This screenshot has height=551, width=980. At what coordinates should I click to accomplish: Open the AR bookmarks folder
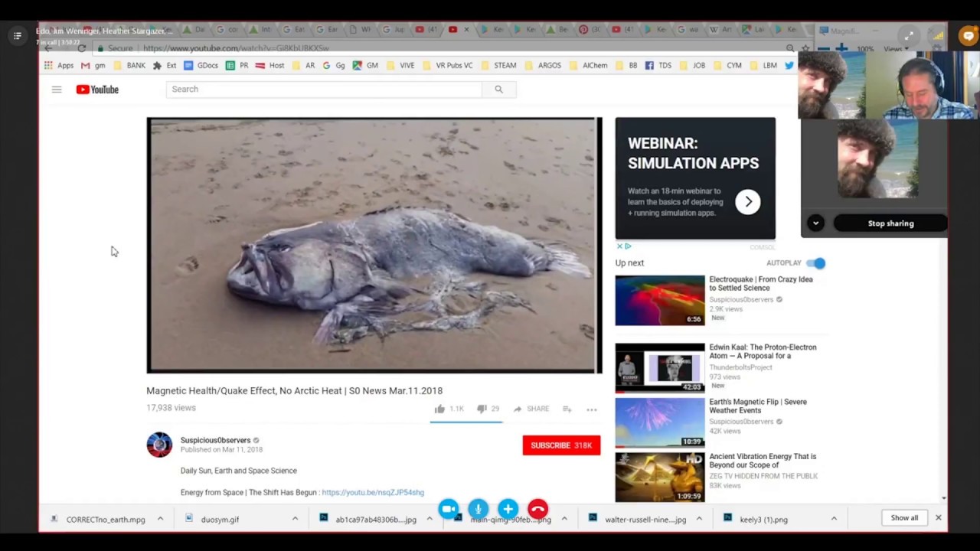303,66
